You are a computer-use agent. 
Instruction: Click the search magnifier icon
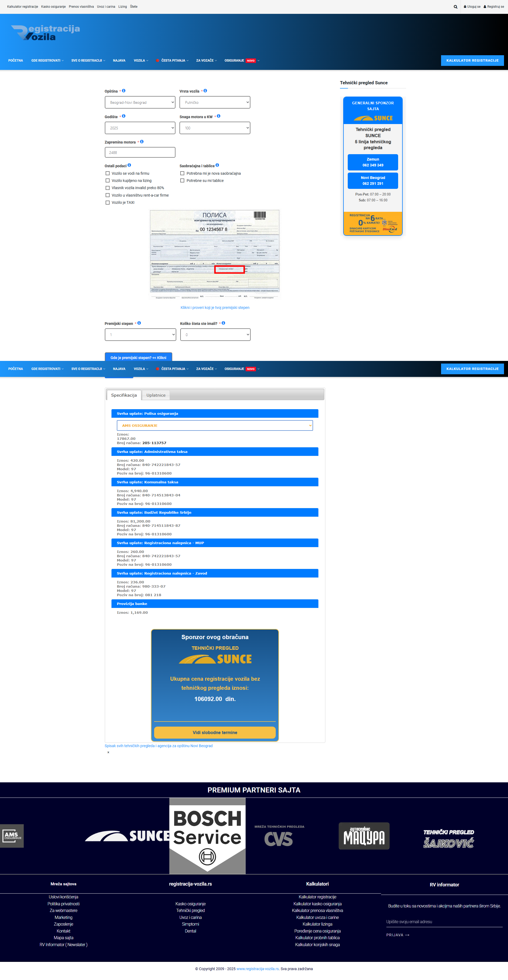[455, 7]
